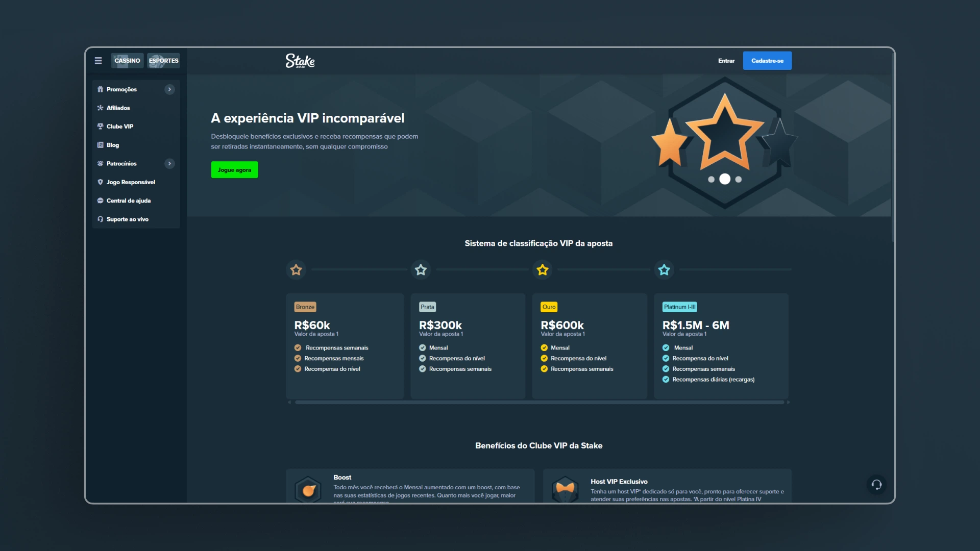Expand the Patrocínios submenu arrow
Viewport: 980px width, 551px height.
(x=169, y=163)
